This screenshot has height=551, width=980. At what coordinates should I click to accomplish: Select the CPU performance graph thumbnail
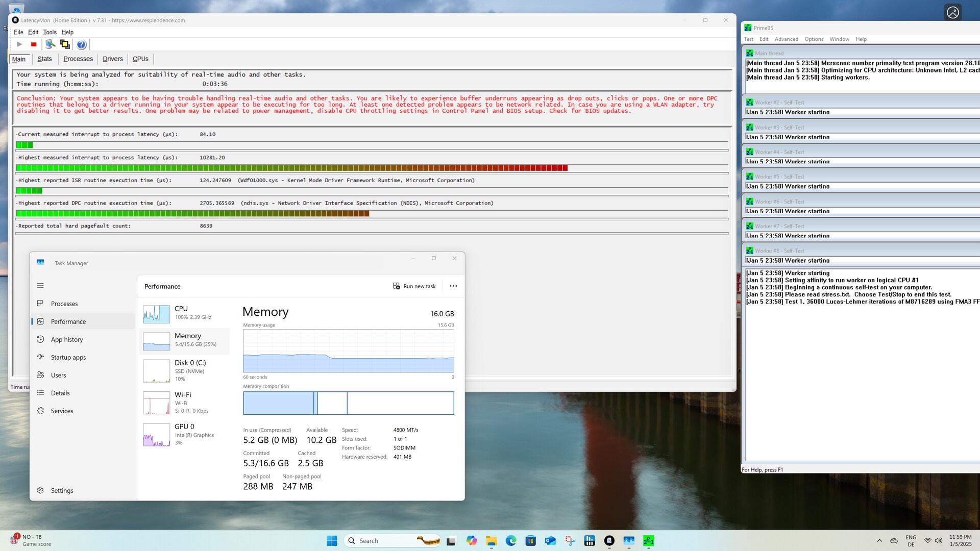tap(157, 314)
